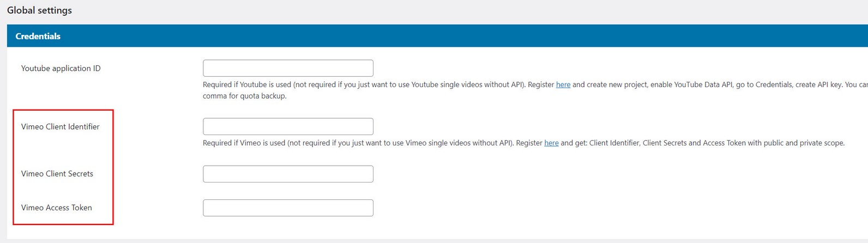Click the Credentials section header title
Screen dimensions: 868x243
coord(38,36)
